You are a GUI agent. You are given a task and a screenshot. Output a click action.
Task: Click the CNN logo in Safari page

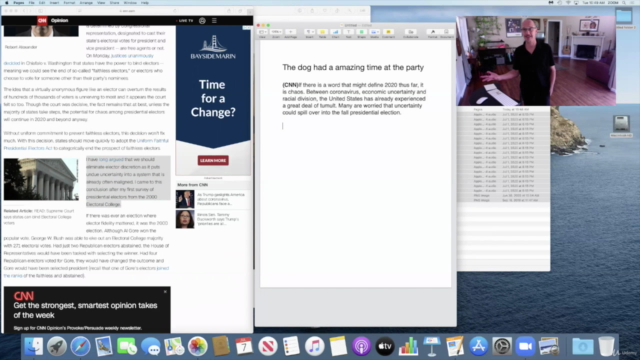click(x=42, y=20)
